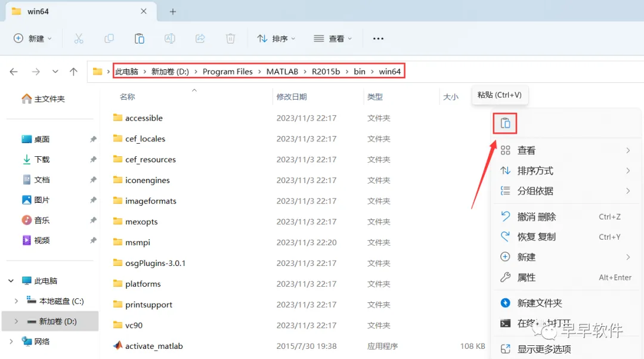The width and height of the screenshot is (644, 359).
Task: Open 查看 submenu in context menu
Action: pyautogui.click(x=566, y=150)
